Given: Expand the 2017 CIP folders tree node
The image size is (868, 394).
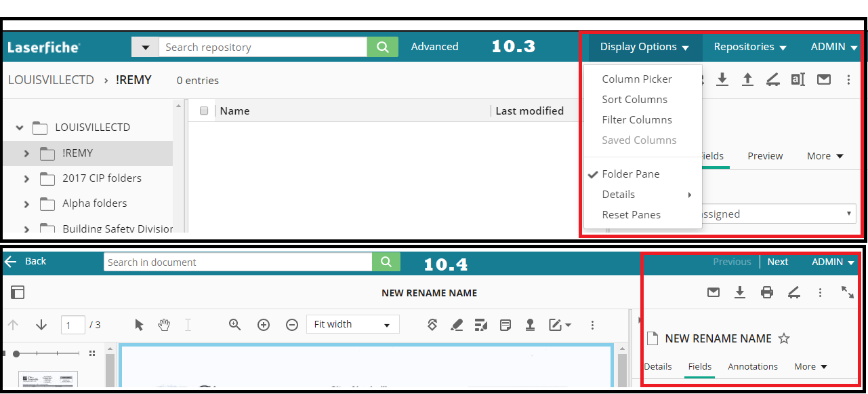Looking at the screenshot, I should coord(26,179).
